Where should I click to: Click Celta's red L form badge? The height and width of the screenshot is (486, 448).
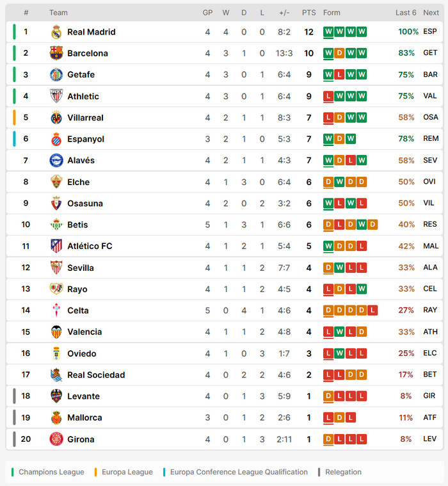click(x=372, y=311)
